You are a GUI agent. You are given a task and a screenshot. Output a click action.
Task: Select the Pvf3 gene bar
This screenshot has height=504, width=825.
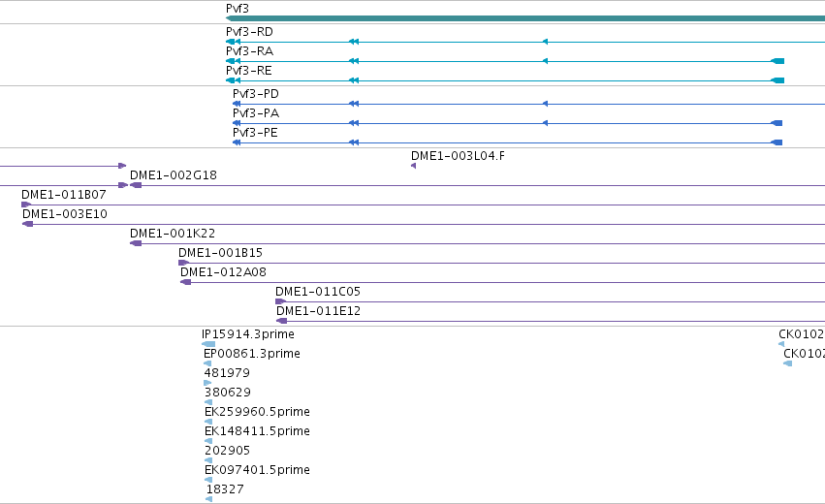tap(525, 18)
